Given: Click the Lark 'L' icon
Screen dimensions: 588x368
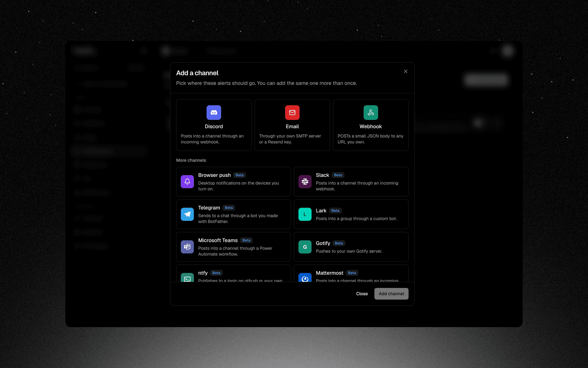Looking at the screenshot, I should click(x=305, y=214).
